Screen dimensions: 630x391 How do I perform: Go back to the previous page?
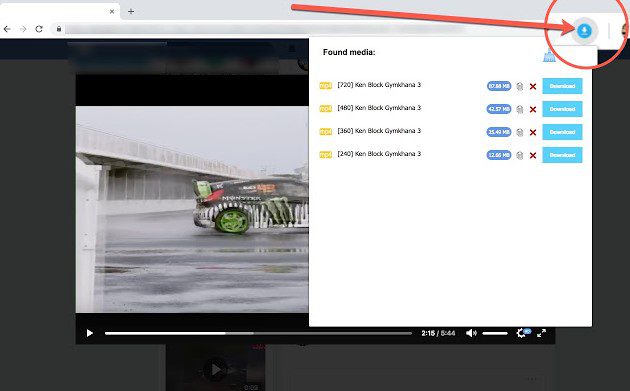[x=7, y=29]
